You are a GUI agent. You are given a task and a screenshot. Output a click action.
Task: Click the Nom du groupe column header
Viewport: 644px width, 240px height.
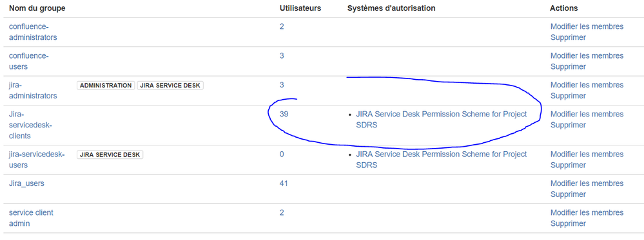coord(37,8)
